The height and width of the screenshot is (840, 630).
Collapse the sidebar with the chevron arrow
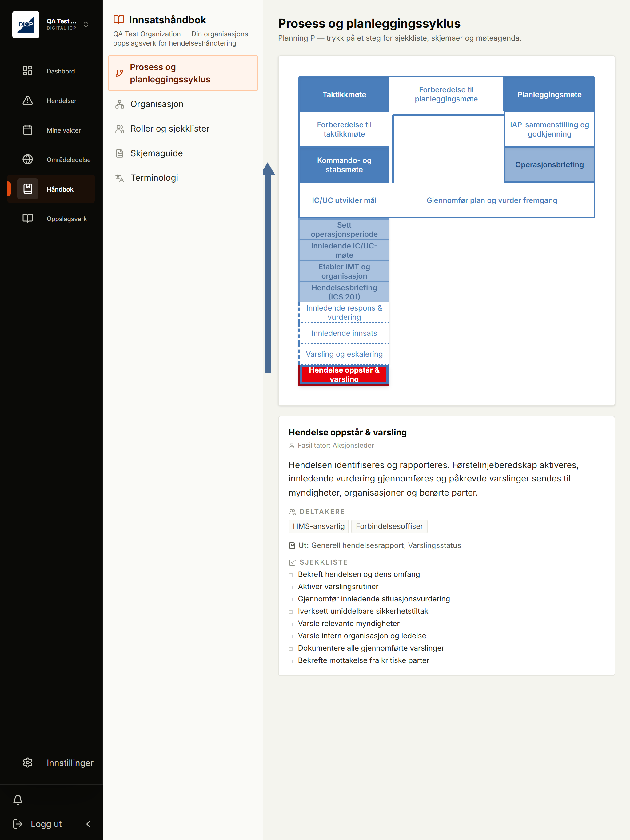click(88, 824)
